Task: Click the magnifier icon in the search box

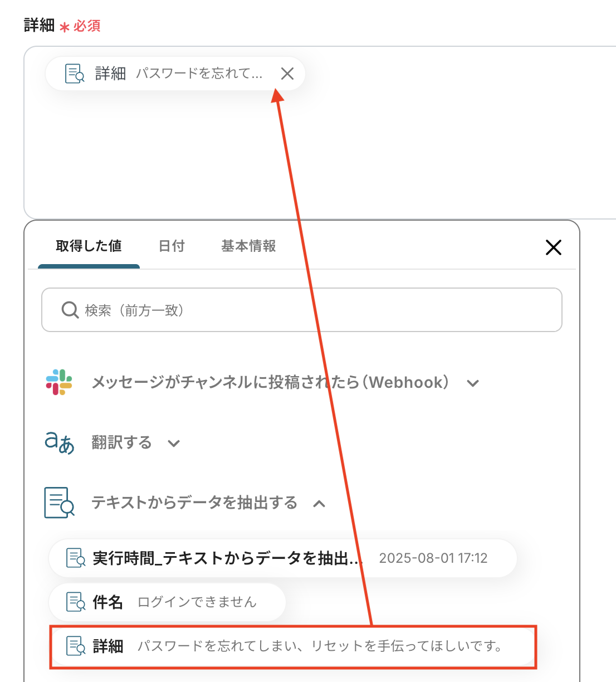Action: click(x=70, y=310)
